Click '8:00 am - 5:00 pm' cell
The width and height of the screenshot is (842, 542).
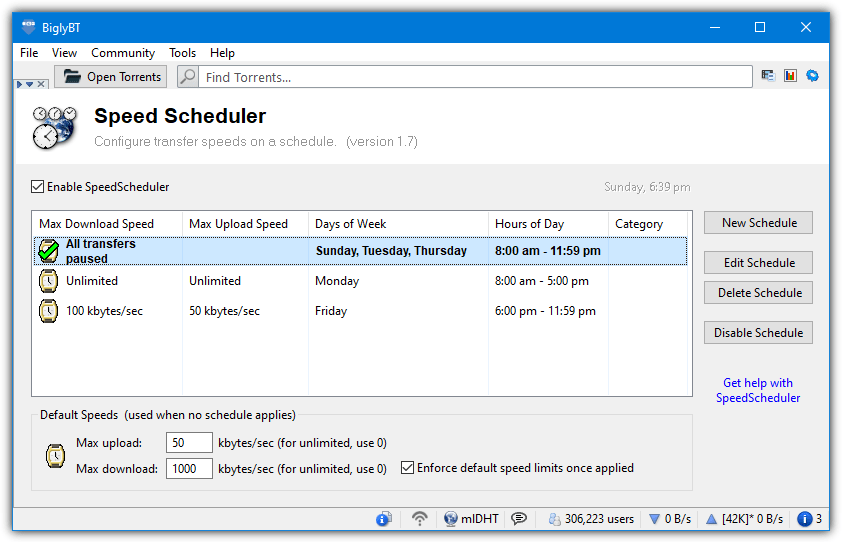pyautogui.click(x=542, y=281)
